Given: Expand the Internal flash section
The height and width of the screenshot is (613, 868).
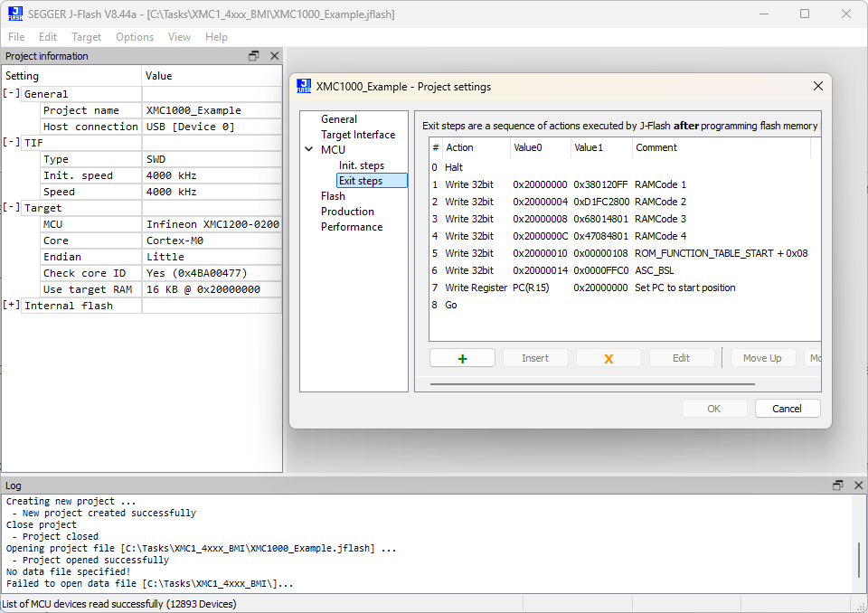Looking at the screenshot, I should pyautogui.click(x=12, y=306).
